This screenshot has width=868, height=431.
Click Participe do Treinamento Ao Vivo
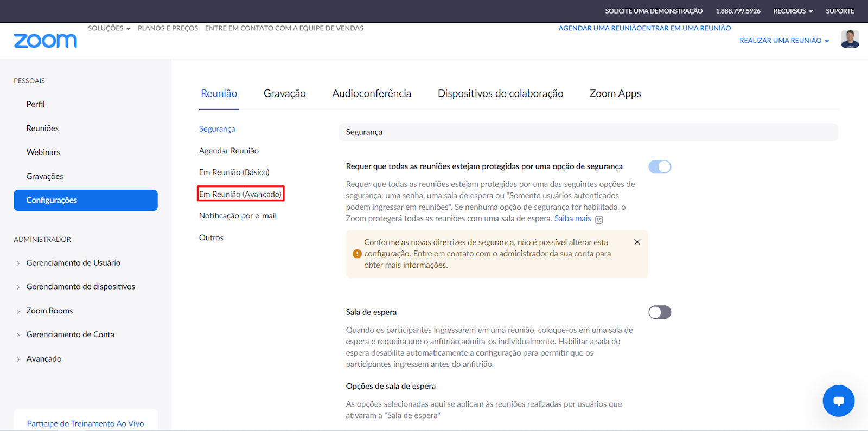click(86, 423)
